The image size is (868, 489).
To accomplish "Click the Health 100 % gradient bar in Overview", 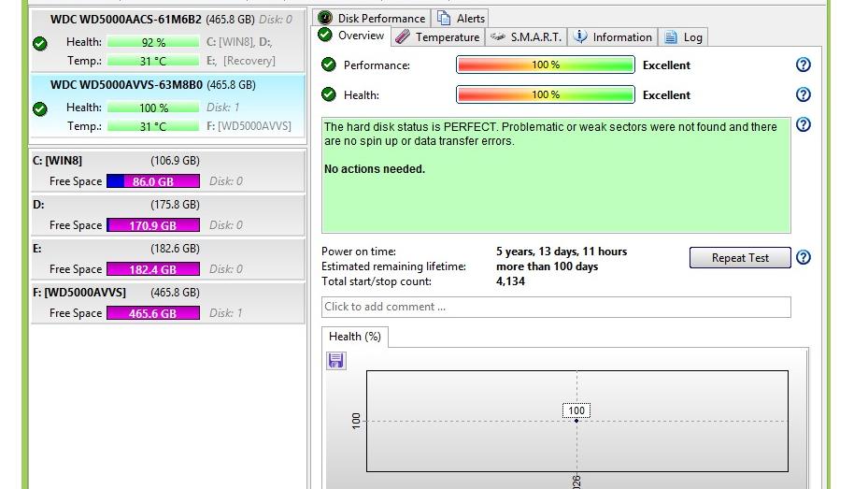I will (546, 94).
